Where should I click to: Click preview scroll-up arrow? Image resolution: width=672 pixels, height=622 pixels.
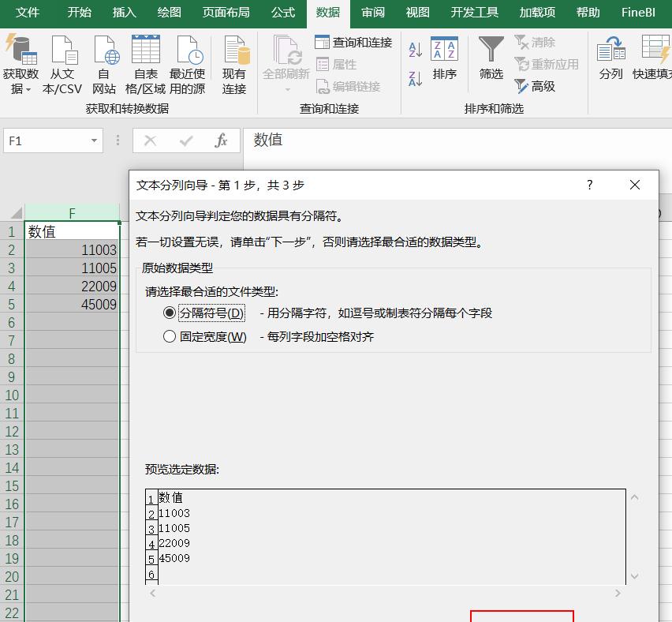635,497
